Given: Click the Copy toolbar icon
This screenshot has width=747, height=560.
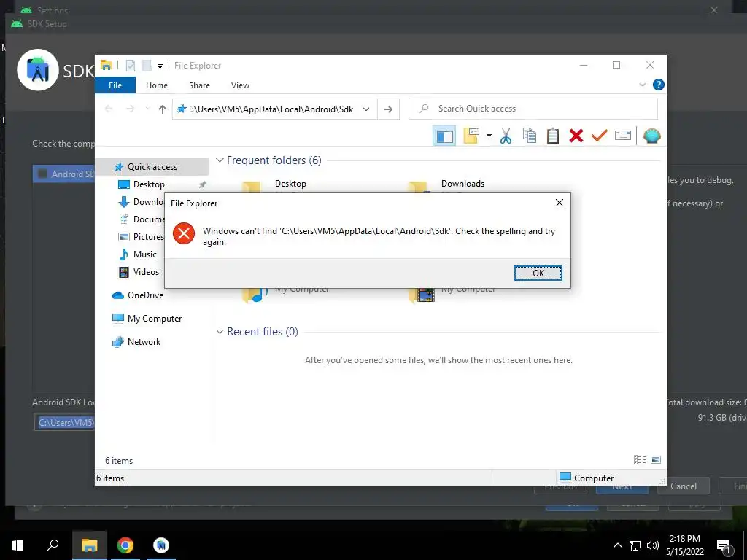Looking at the screenshot, I should point(530,136).
